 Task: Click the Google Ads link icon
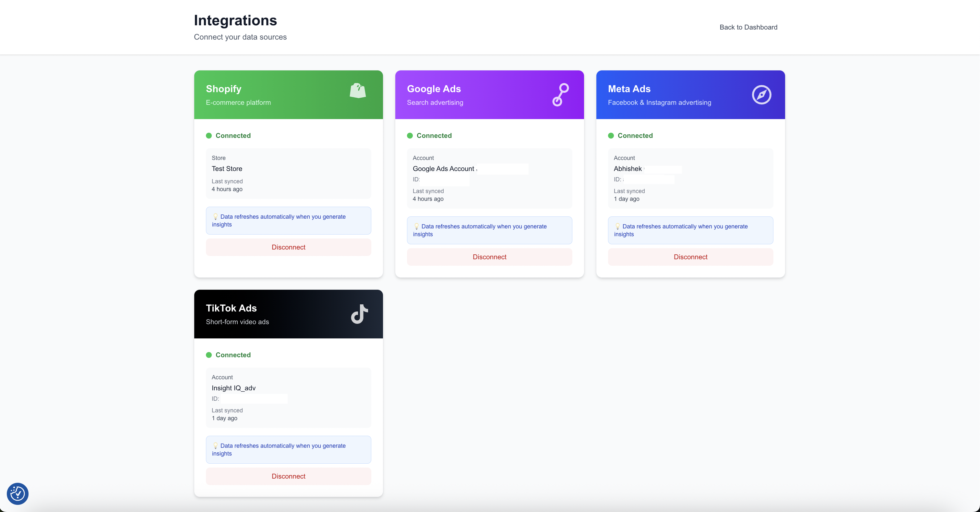[x=560, y=94]
